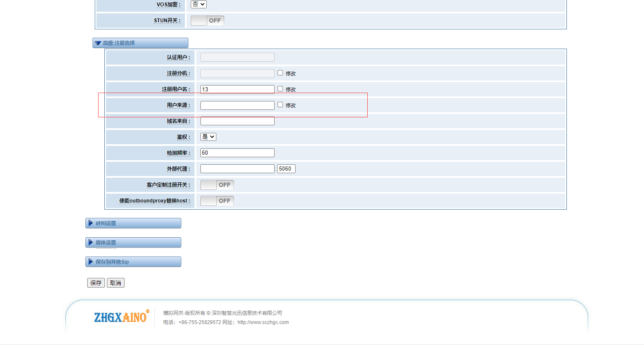Click the 外部代理 port field 5060
Viewport: 644px width, 345px height.
(286, 169)
